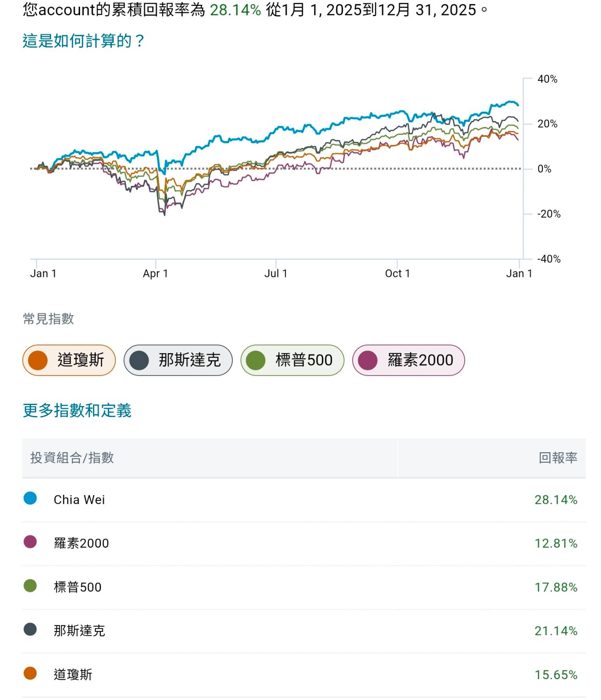Click 那斯達克 21.14% return value
This screenshot has width=601, height=700.
[x=556, y=631]
